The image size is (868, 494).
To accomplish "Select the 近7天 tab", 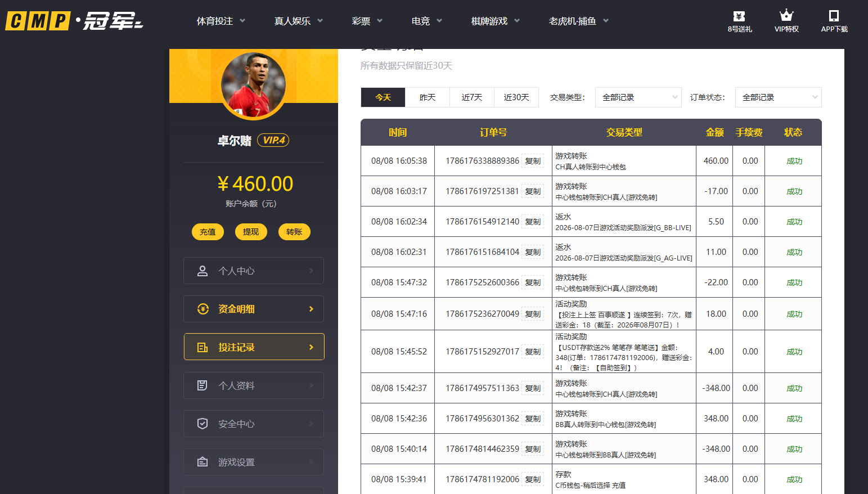I will click(x=472, y=97).
